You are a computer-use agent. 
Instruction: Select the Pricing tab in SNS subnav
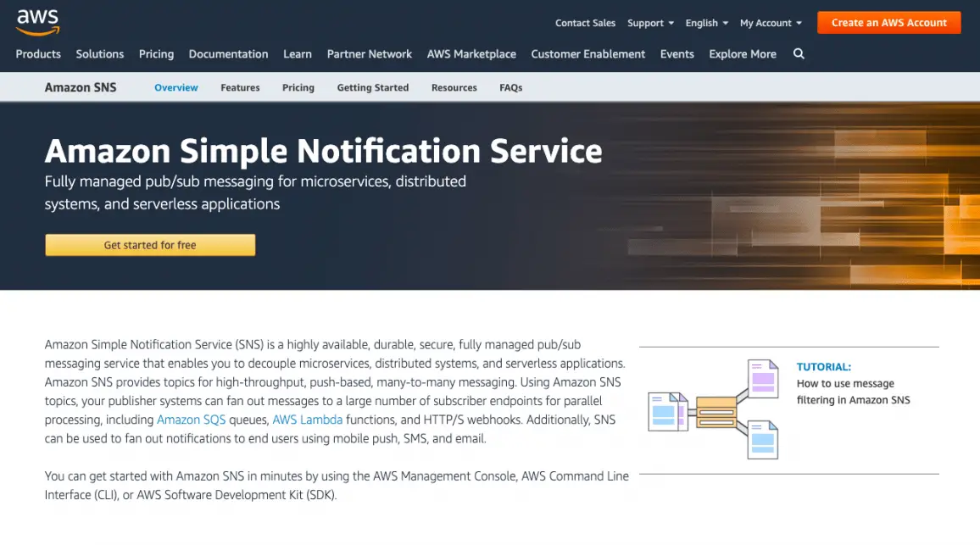[298, 87]
